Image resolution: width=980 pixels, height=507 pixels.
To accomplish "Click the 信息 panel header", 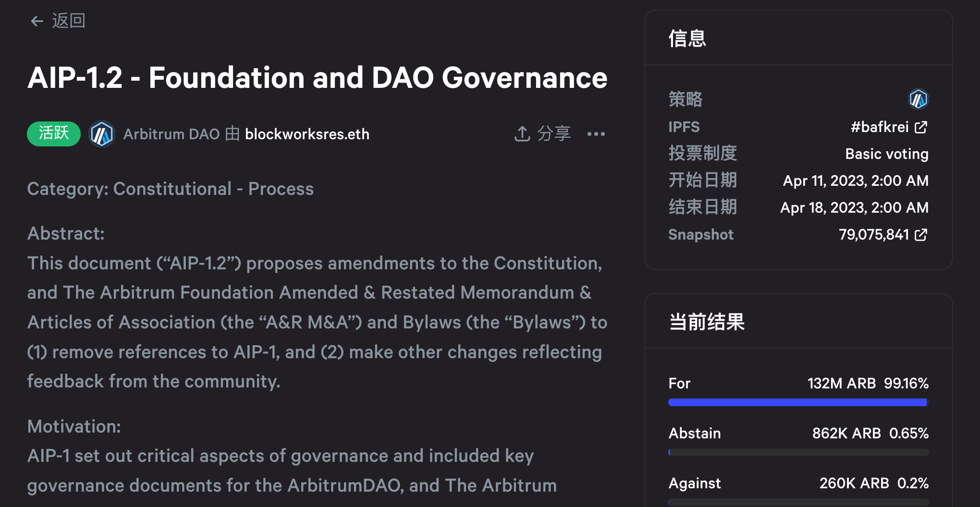I will point(687,39).
